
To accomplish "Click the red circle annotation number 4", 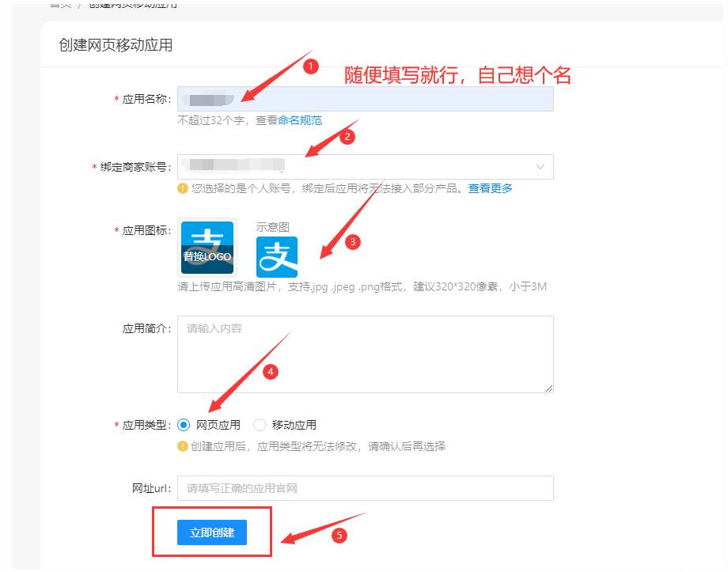I will [271, 372].
